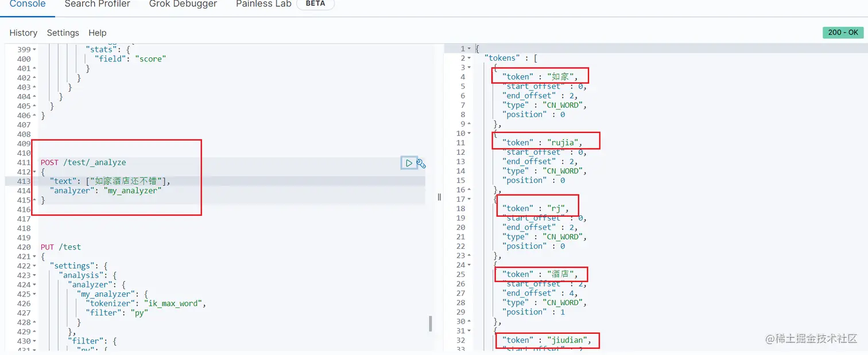Image resolution: width=868 pixels, height=355 pixels.
Task: Collapse the filter fold at line 430
Action: tap(34, 341)
